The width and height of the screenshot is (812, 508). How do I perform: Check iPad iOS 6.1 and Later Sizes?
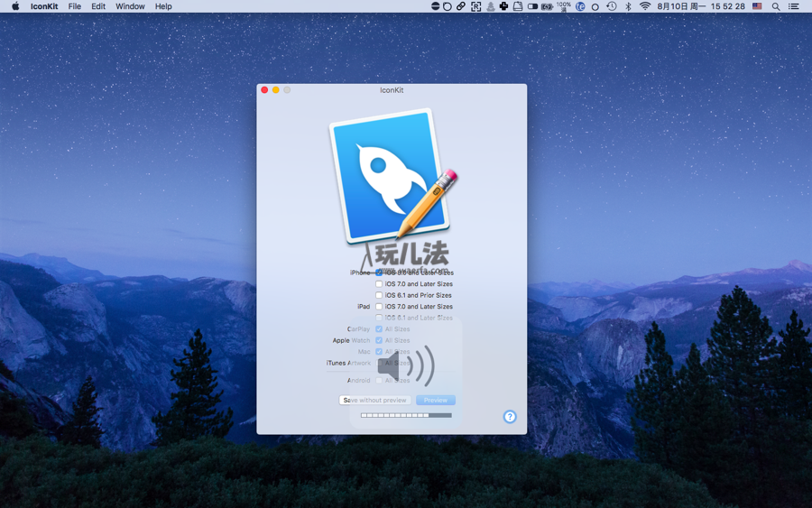point(379,318)
